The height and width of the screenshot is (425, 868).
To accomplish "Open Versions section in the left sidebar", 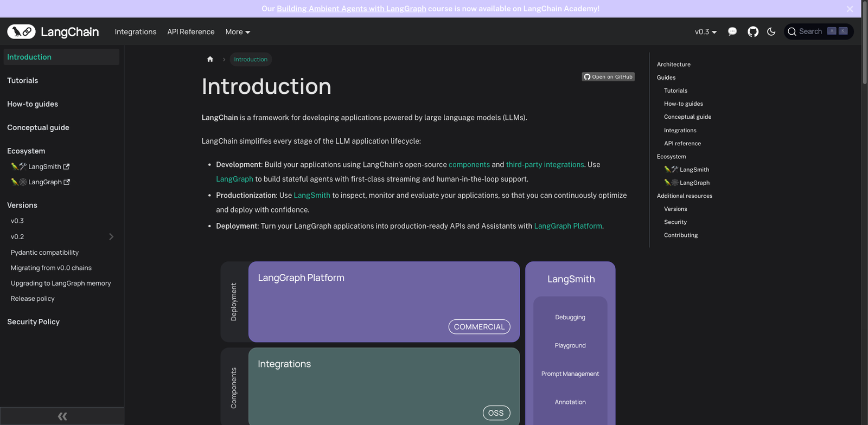I will coord(22,205).
